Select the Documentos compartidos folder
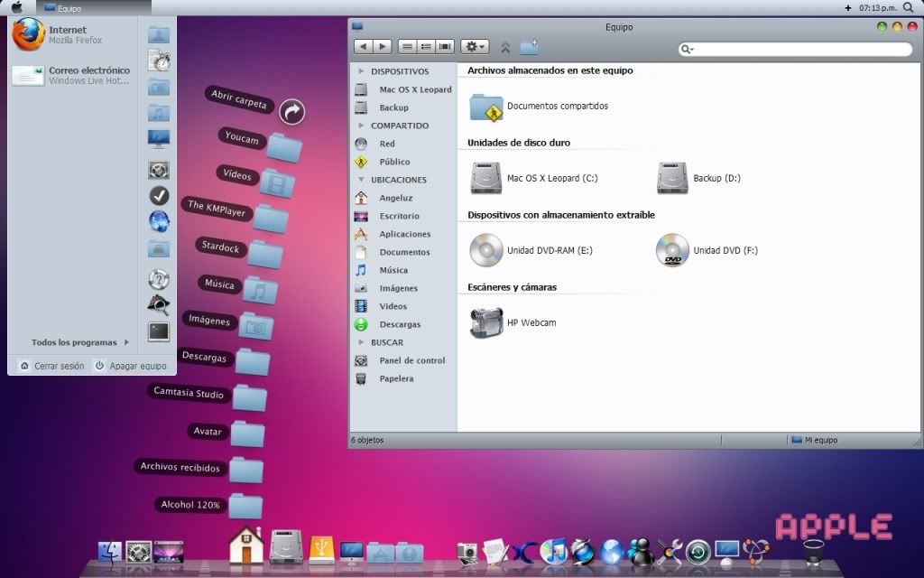 pyautogui.click(x=539, y=107)
